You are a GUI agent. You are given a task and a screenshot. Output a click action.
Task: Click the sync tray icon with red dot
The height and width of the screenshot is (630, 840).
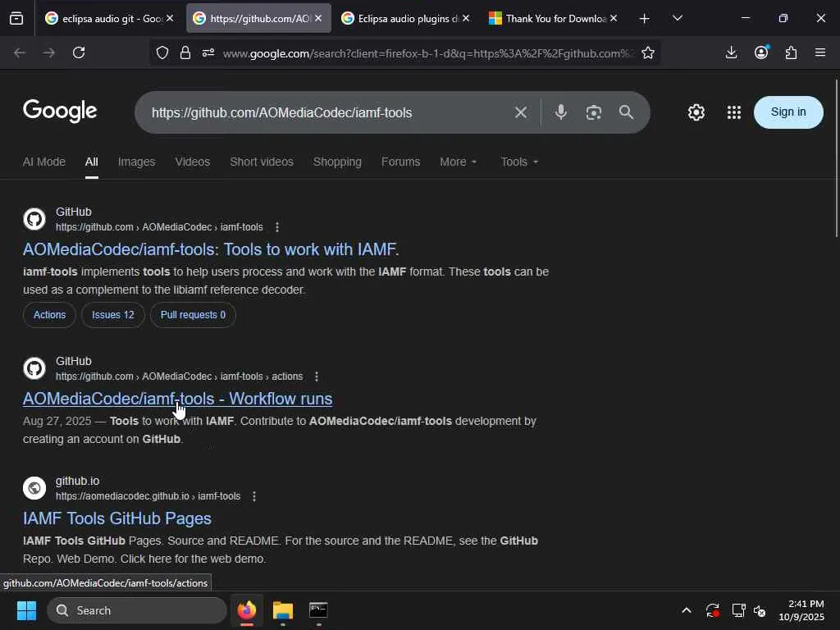(x=713, y=610)
